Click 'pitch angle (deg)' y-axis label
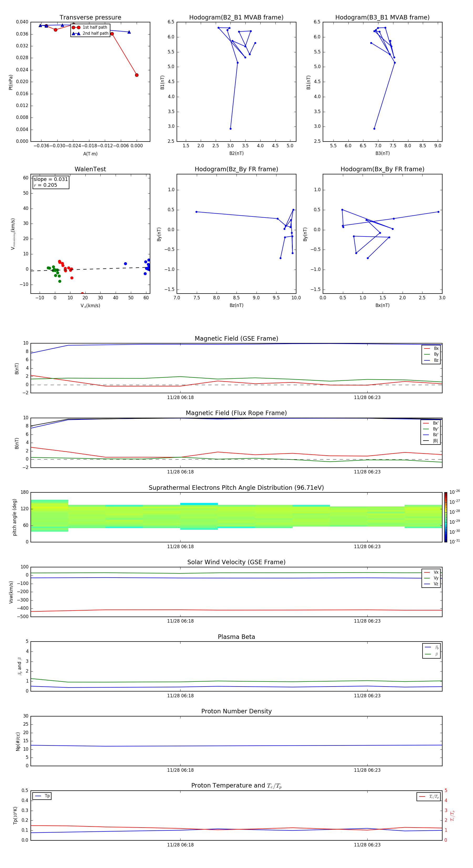This screenshot has height=868, width=473. click(14, 517)
